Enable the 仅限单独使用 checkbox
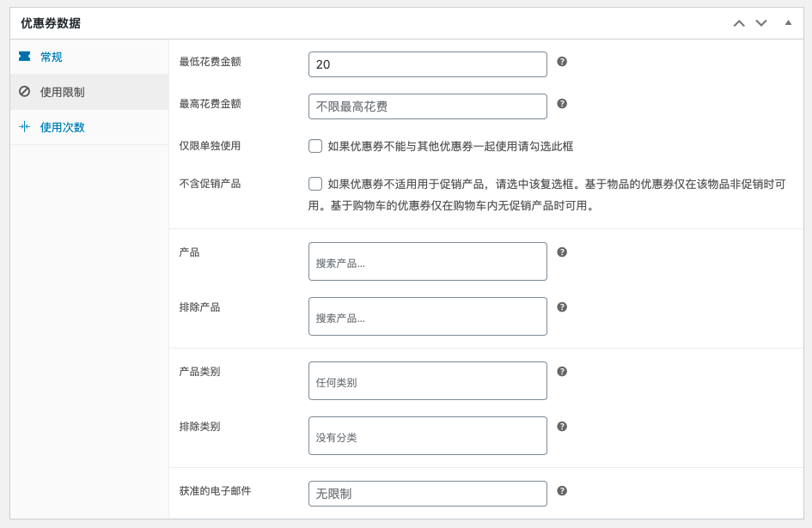The width and height of the screenshot is (812, 528). pos(315,146)
